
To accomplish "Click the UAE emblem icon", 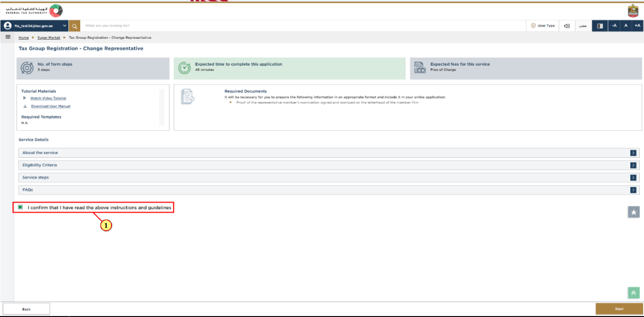I will (633, 11).
